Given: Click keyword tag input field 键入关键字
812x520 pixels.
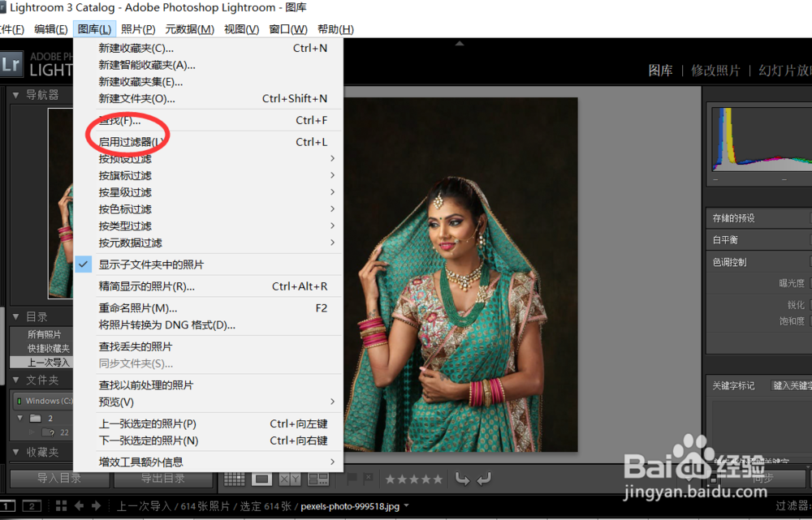Looking at the screenshot, I should (x=791, y=385).
